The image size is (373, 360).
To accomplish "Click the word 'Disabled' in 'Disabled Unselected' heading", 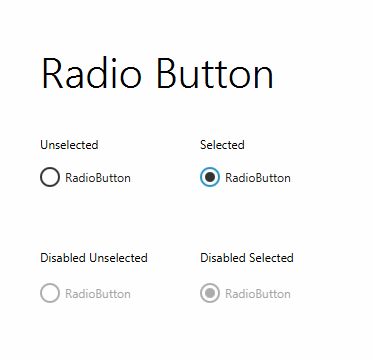I will pos(62,258).
